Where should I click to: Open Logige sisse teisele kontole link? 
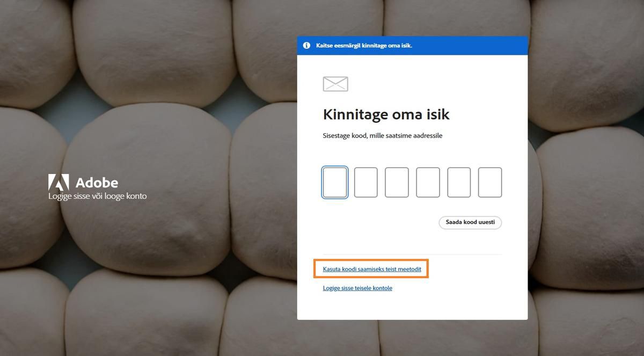click(x=357, y=288)
